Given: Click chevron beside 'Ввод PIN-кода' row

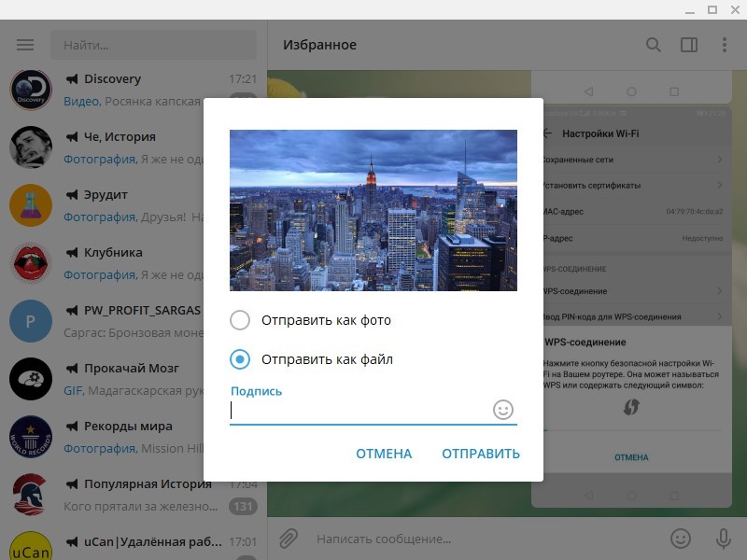Looking at the screenshot, I should tap(720, 316).
